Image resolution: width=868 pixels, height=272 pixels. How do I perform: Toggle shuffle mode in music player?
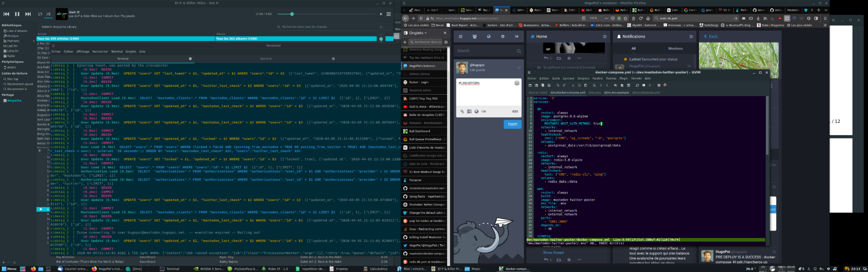pyautogui.click(x=48, y=14)
